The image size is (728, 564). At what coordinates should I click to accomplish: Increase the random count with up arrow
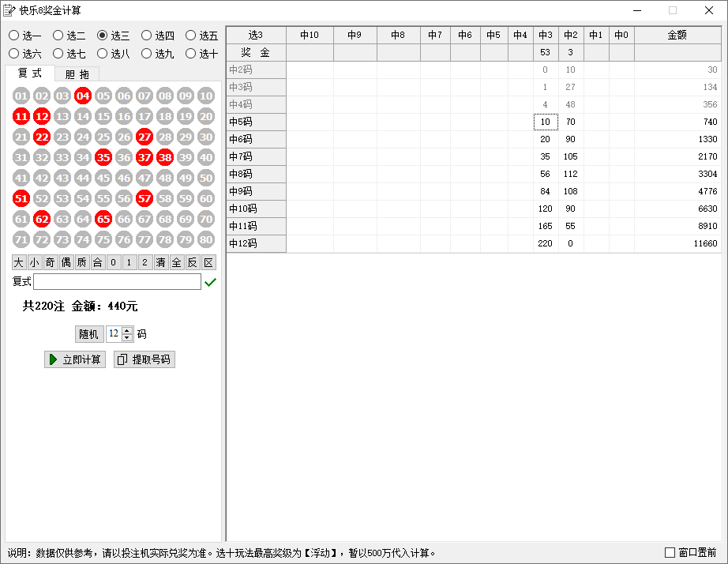coord(127,330)
